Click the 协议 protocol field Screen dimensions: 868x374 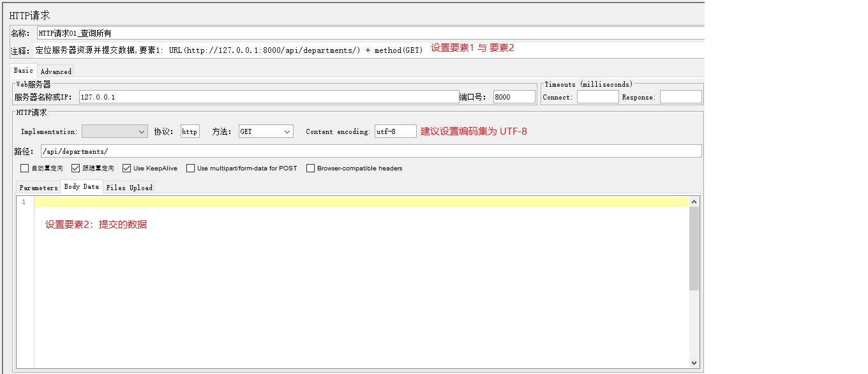coord(190,131)
